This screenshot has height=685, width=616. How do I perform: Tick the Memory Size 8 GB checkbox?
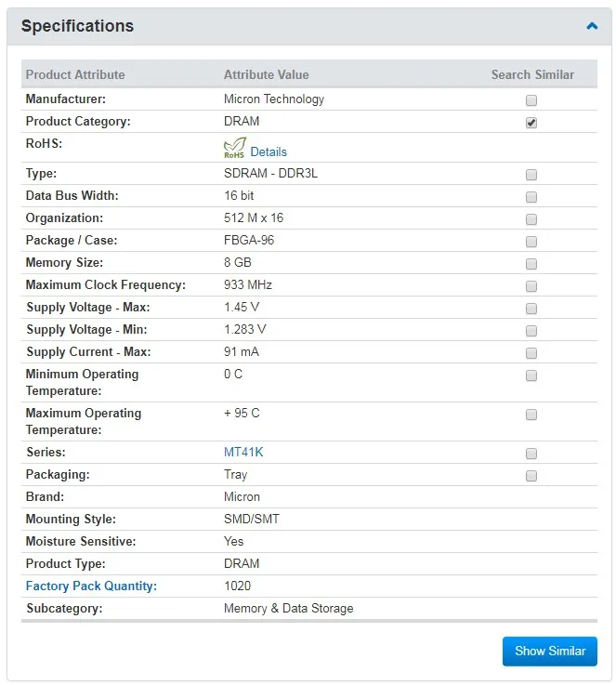tap(531, 264)
